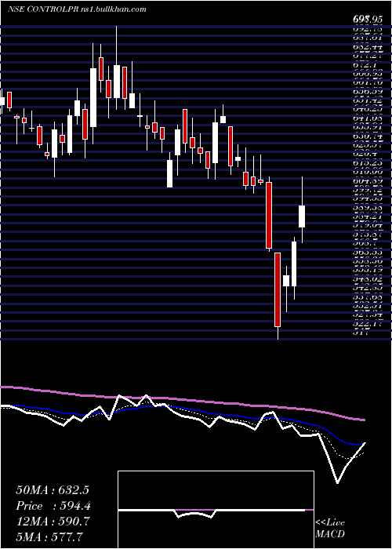Click the last white candlestick on the chart
The image size is (392, 549).
click(x=302, y=216)
